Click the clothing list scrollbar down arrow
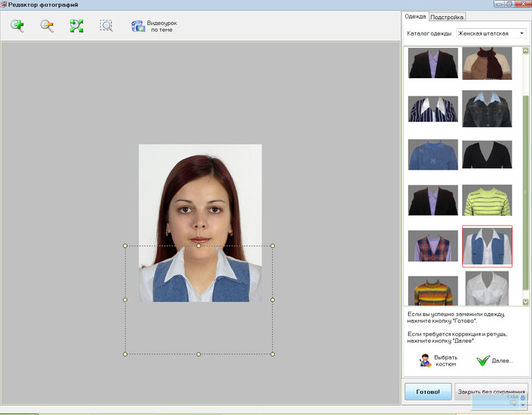 click(526, 302)
